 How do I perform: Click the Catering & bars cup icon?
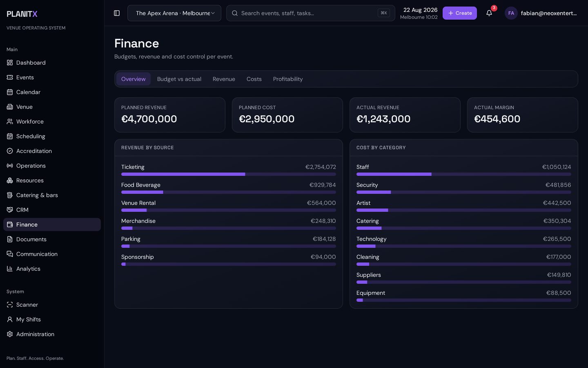point(10,195)
